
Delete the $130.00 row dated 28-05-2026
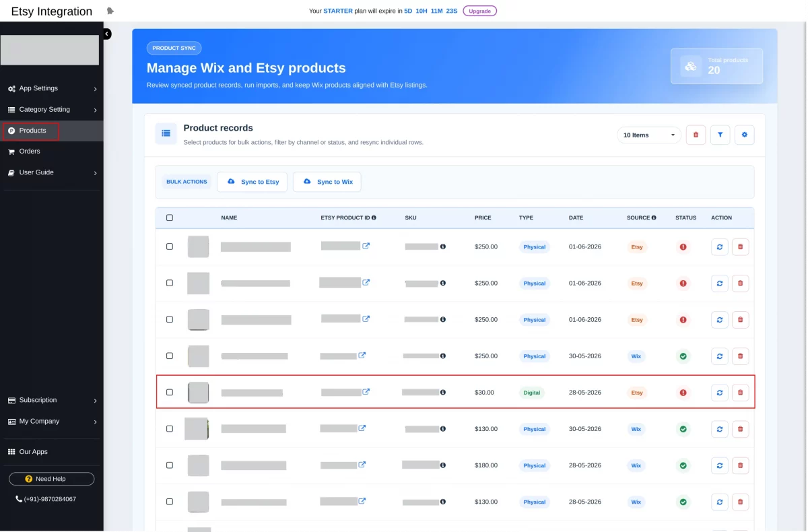740,502
